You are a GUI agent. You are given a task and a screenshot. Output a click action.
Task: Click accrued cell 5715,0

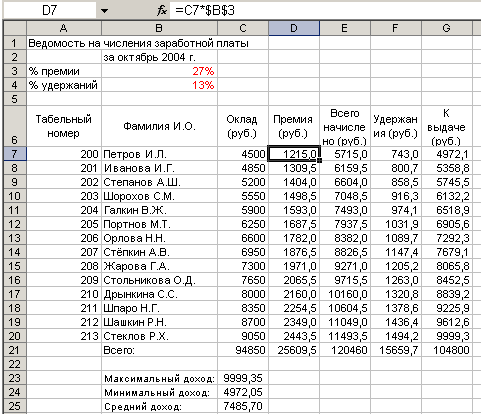pos(345,154)
